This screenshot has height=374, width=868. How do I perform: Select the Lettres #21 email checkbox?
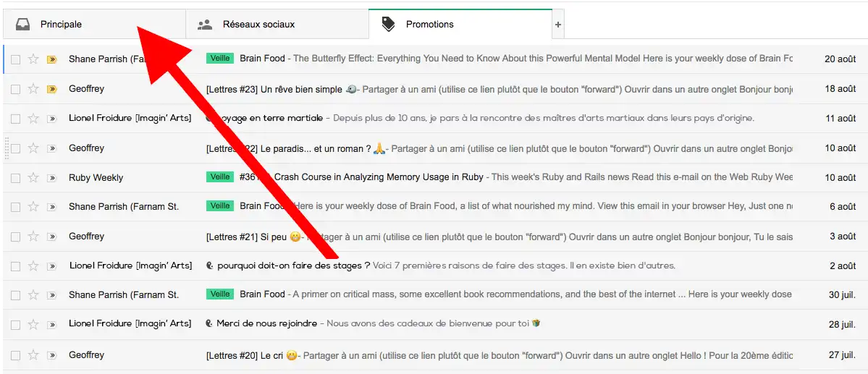coord(15,237)
